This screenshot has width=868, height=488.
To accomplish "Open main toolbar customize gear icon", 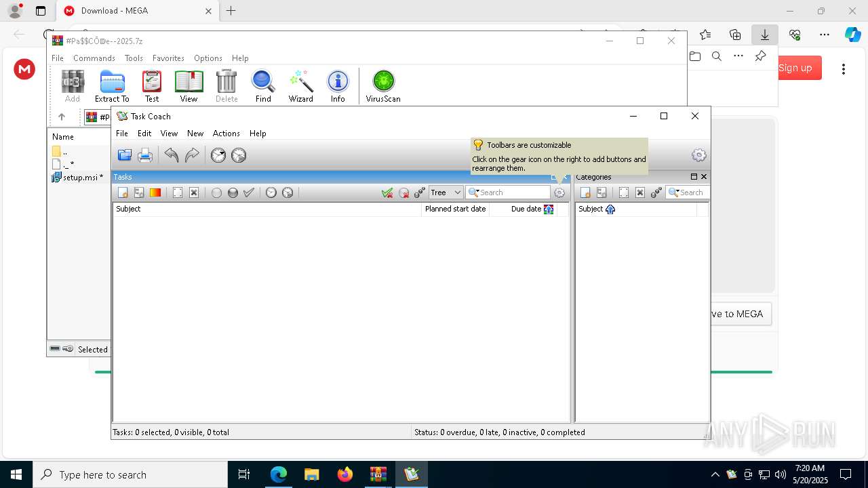I will [699, 155].
